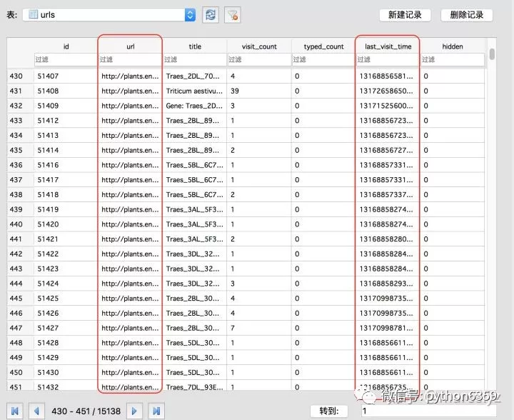
Task: Go to next page of records
Action: (134, 411)
